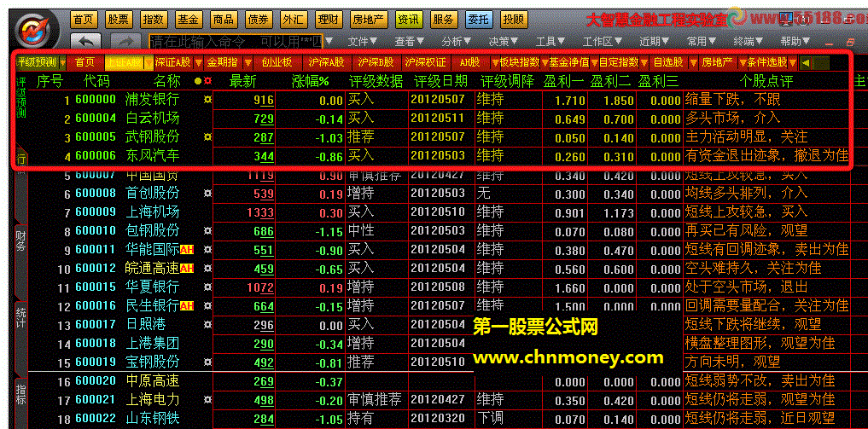Click the yellow dot column header icon
This screenshot has width=868, height=429.
click(x=198, y=81)
